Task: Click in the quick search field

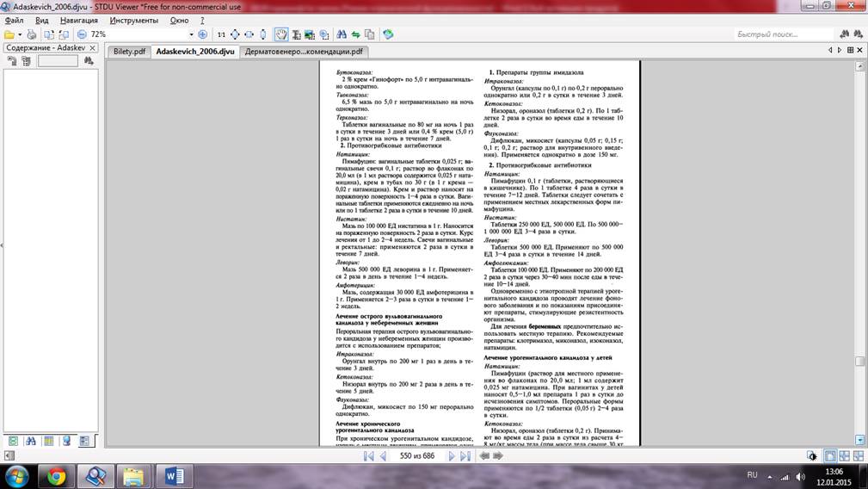Action: point(784,34)
